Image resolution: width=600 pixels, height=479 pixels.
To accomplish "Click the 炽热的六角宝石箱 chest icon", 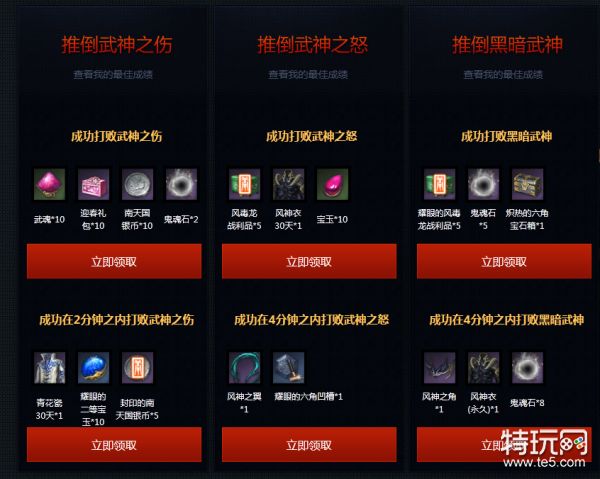I will pyautogui.click(x=528, y=184).
